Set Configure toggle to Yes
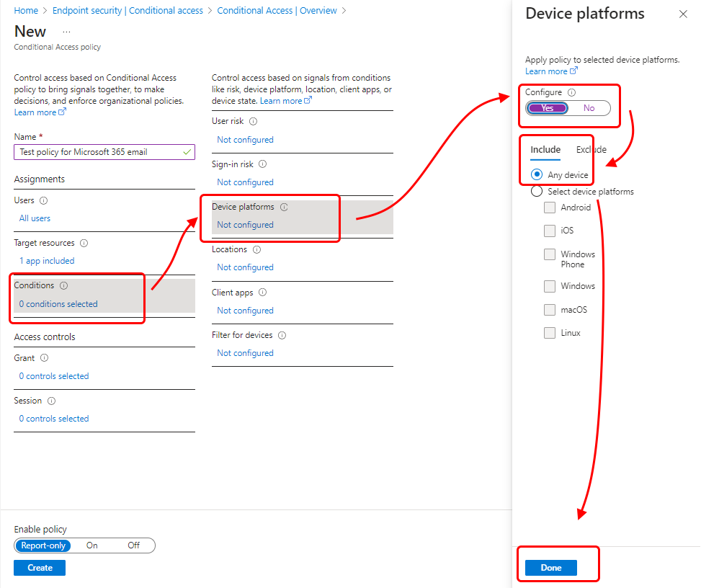Image resolution: width=701 pixels, height=588 pixels. (548, 108)
